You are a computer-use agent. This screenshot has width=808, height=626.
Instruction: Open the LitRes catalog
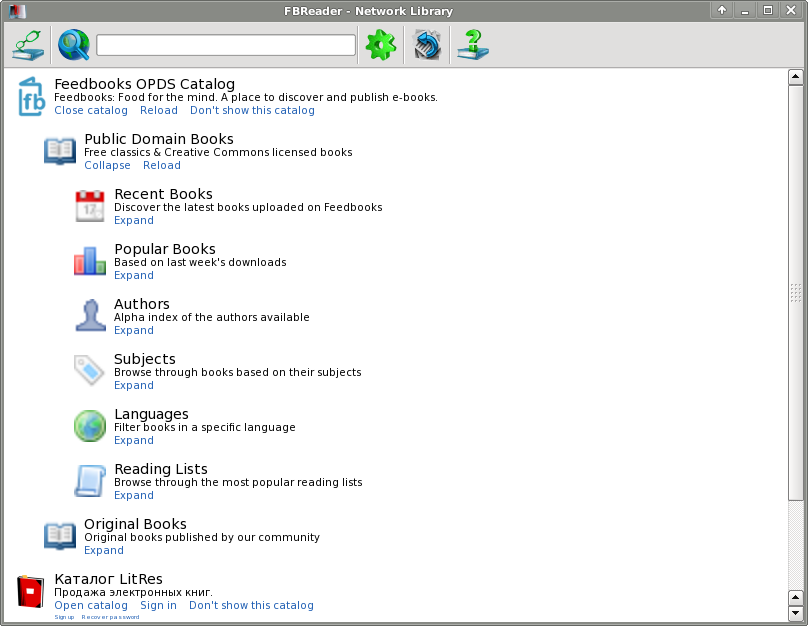tap(91, 605)
